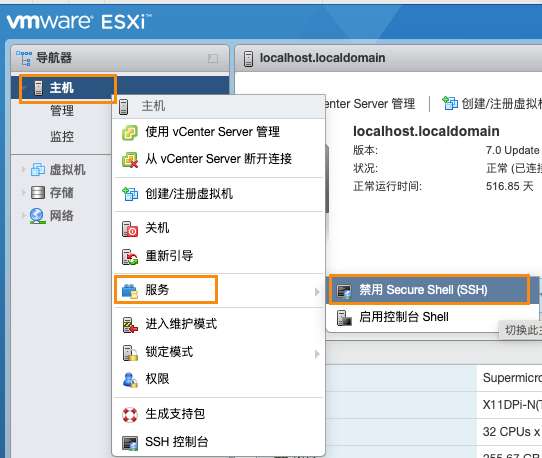Select 管理 under the host node
Screen dimensions: 542x458
(62, 111)
